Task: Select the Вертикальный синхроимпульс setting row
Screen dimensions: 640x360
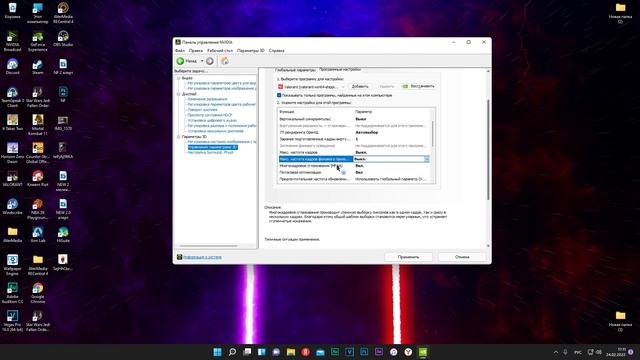Action: (x=354, y=119)
